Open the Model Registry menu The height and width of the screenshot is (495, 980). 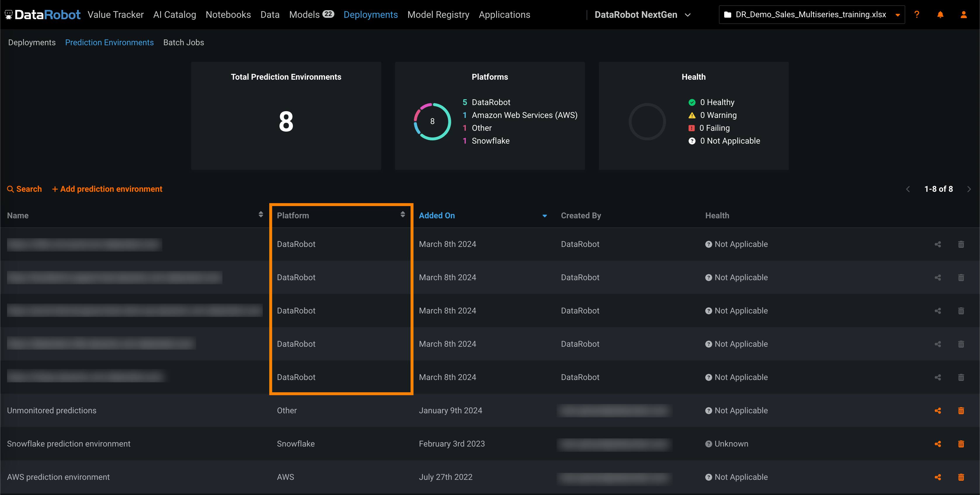click(438, 14)
